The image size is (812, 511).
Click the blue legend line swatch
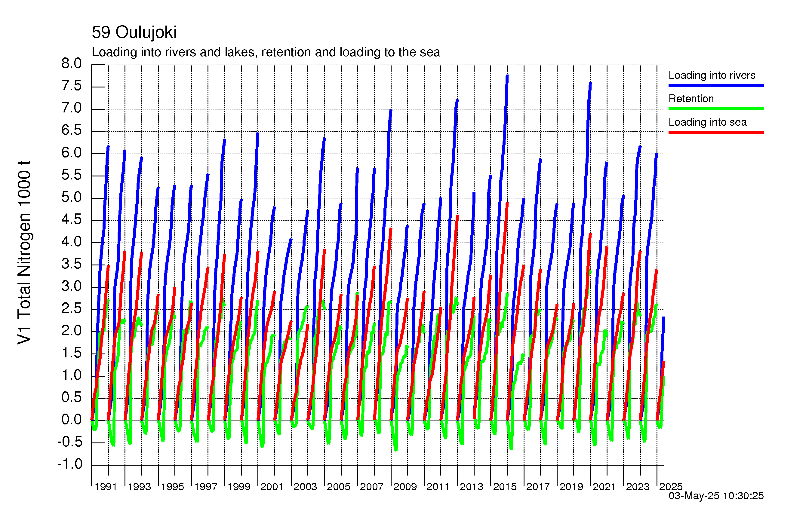(x=716, y=86)
